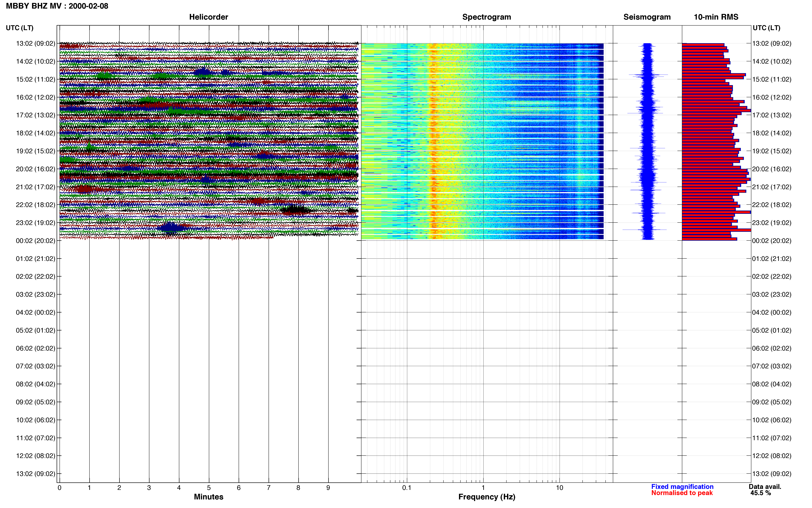Image resolution: width=812 pixels, height=508 pixels.
Task: Click the '1' frequency tick label under the spectrogram
Action: [483, 488]
